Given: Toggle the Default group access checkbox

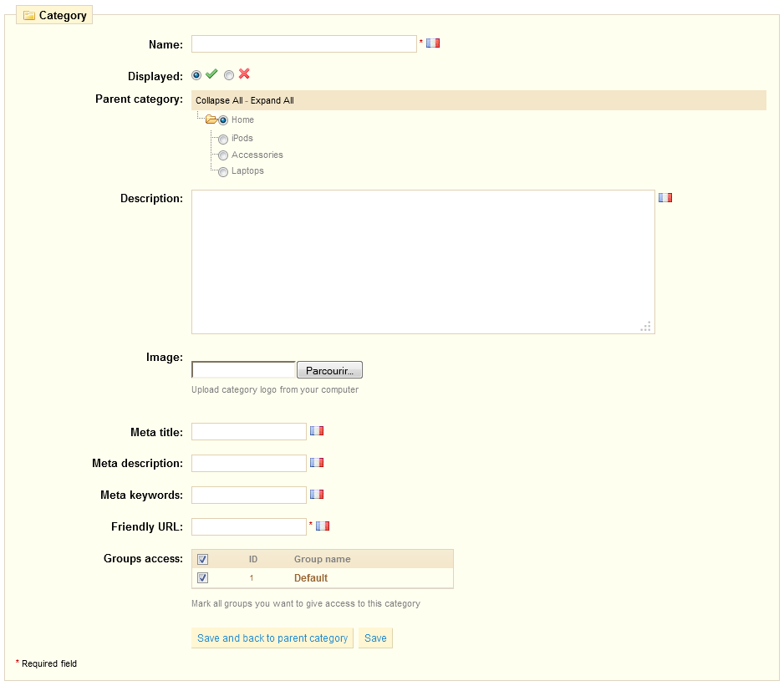Looking at the screenshot, I should (x=202, y=578).
